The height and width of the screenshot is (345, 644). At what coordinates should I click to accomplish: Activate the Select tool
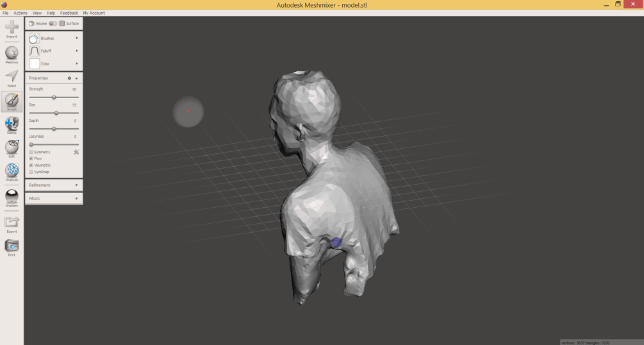pyautogui.click(x=12, y=76)
